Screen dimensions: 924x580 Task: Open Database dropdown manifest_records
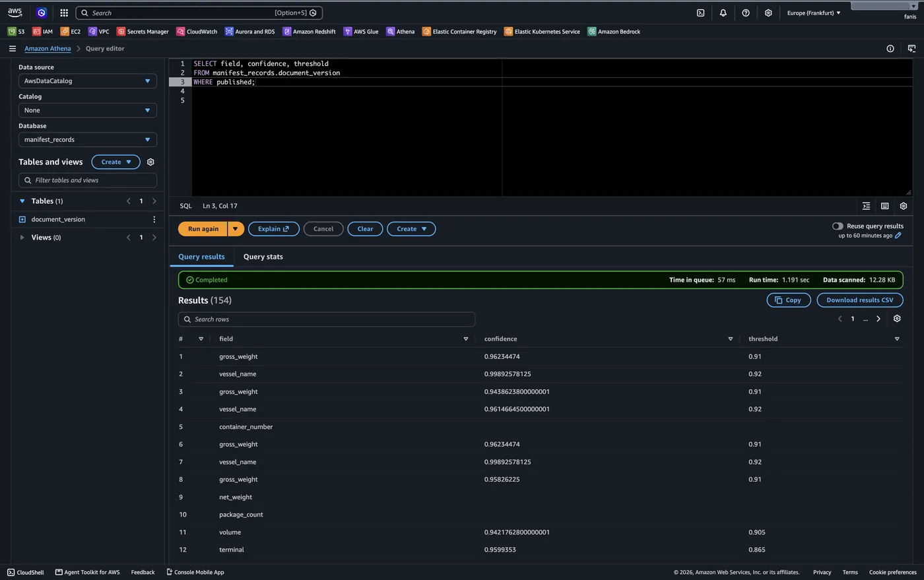click(87, 139)
